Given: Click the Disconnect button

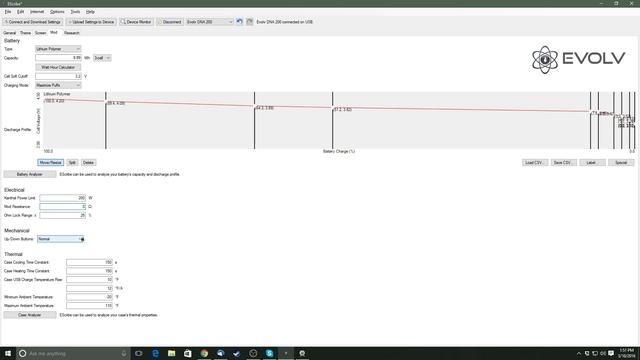Looking at the screenshot, I should (170, 22).
